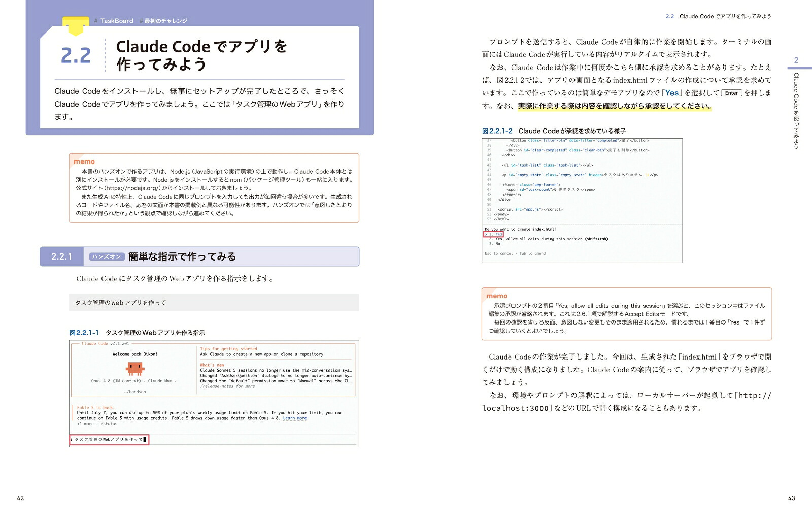Click the script src="app.js" code line
The height and width of the screenshot is (518, 812).
[530, 209]
